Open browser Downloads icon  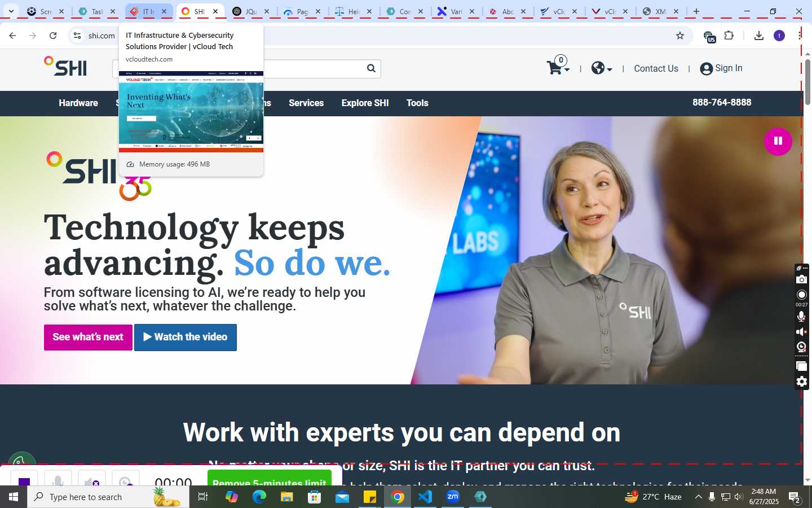(x=759, y=36)
